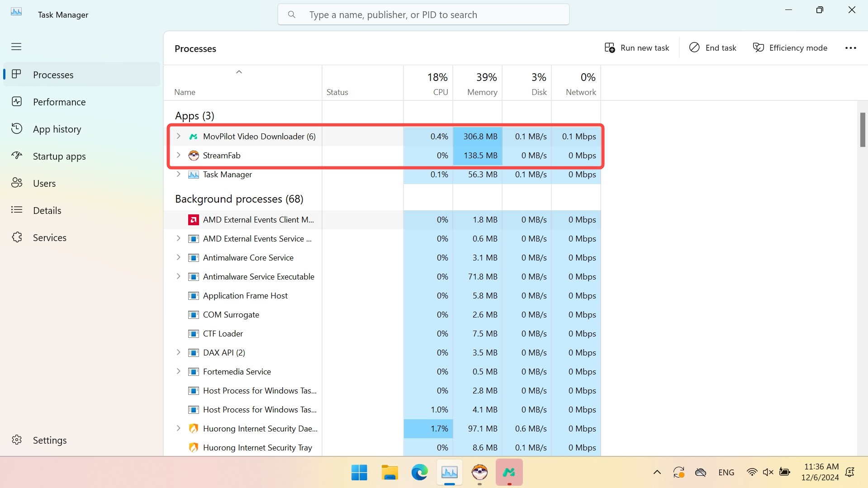
Task: Click StreamFab taskbar icon
Action: (479, 473)
